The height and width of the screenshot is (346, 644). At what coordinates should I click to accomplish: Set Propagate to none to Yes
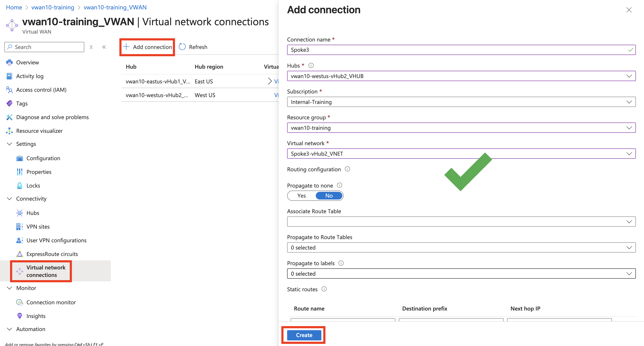[301, 196]
